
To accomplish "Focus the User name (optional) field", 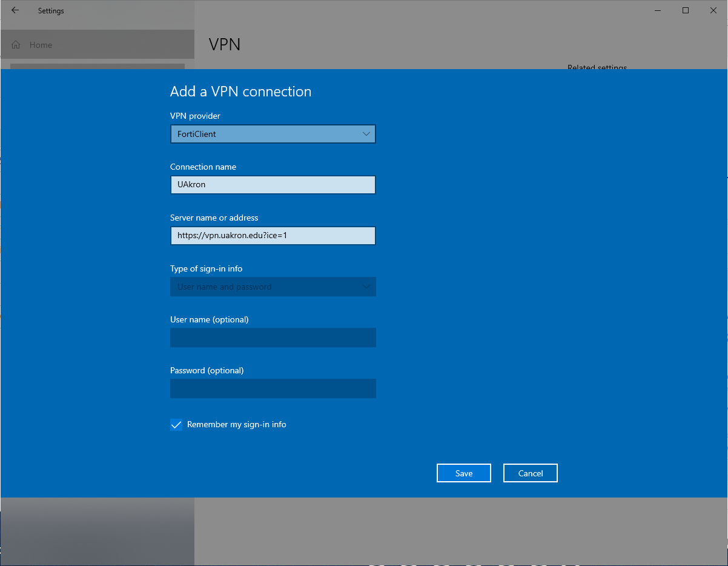I will [273, 338].
